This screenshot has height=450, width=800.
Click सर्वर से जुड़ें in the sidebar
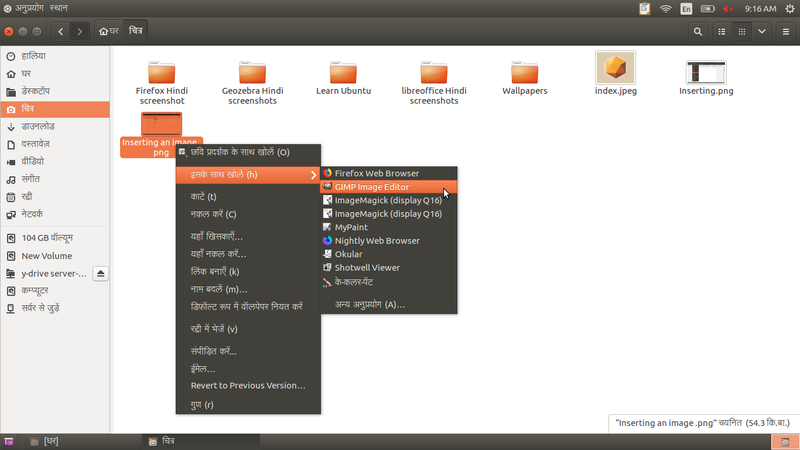[x=55, y=308]
